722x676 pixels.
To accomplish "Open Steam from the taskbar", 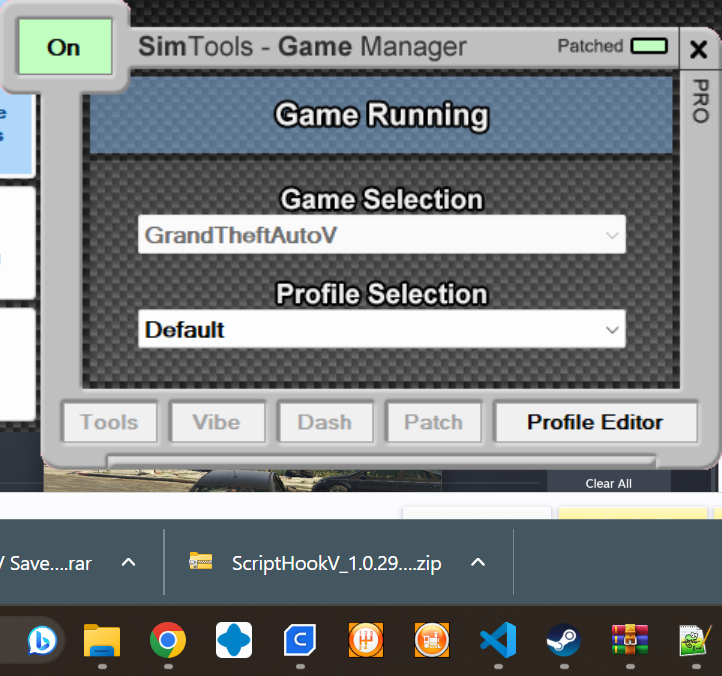I will (564, 640).
